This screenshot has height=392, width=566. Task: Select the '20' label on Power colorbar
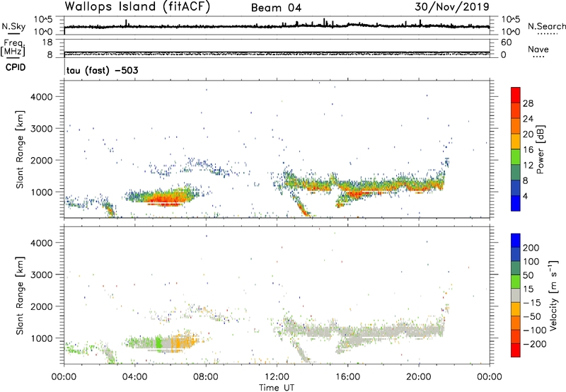pos(528,134)
